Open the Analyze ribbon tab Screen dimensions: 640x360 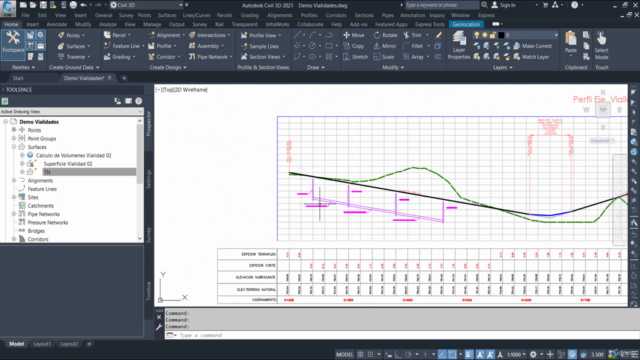pos(107,24)
